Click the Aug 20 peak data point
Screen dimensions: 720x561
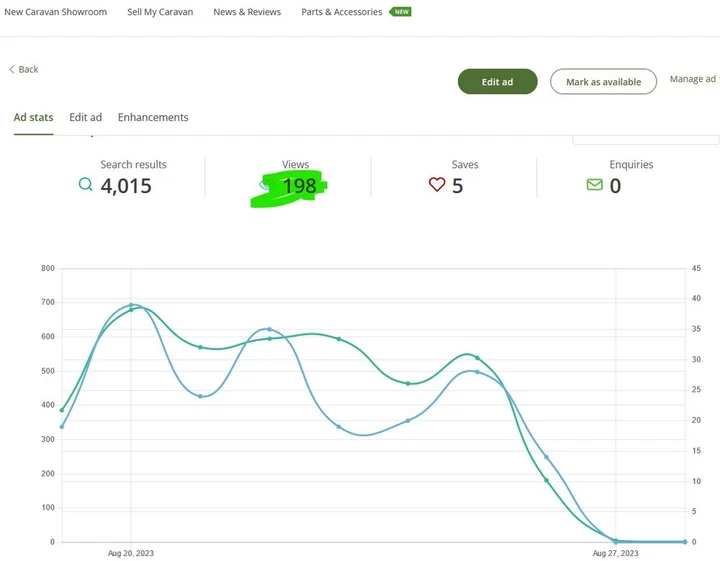click(x=131, y=306)
